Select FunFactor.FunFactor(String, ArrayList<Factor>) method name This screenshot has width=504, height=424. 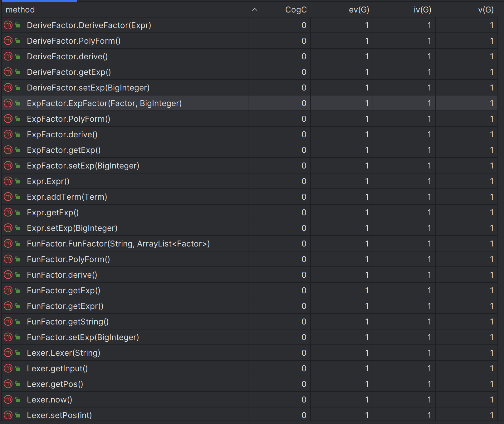(x=118, y=244)
